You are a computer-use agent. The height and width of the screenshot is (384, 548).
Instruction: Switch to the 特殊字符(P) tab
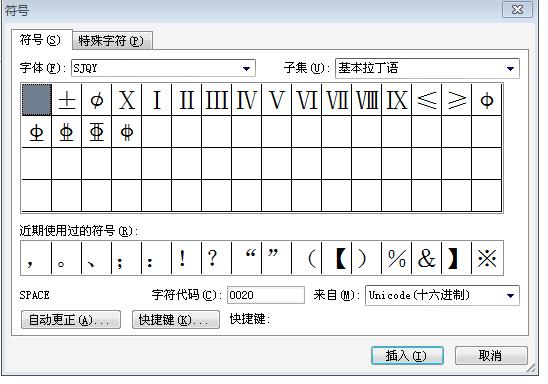coord(112,41)
